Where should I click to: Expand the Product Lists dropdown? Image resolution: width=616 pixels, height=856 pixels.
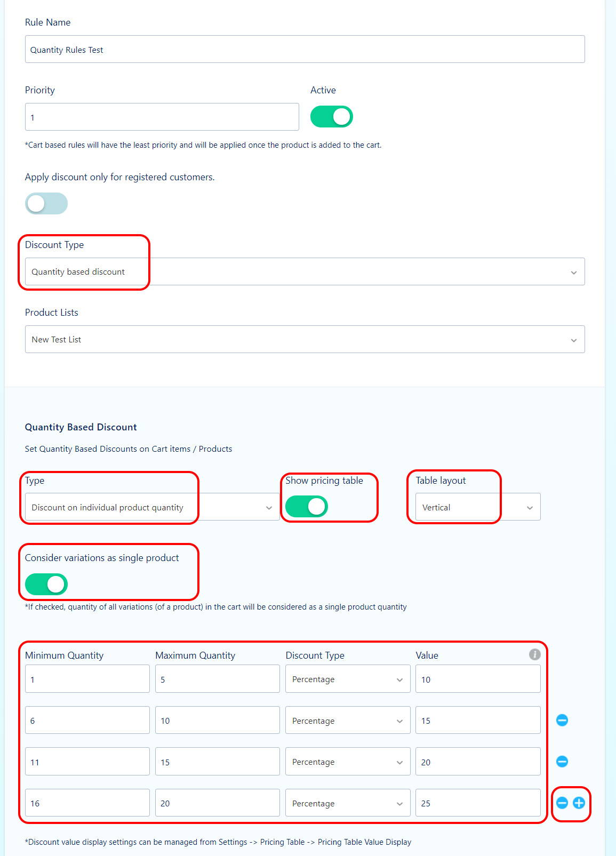tap(305, 339)
